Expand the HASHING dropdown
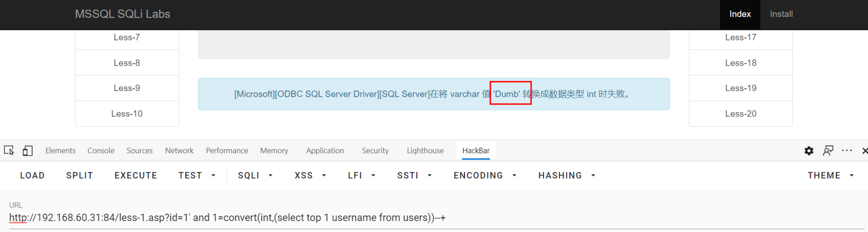 (x=566, y=175)
